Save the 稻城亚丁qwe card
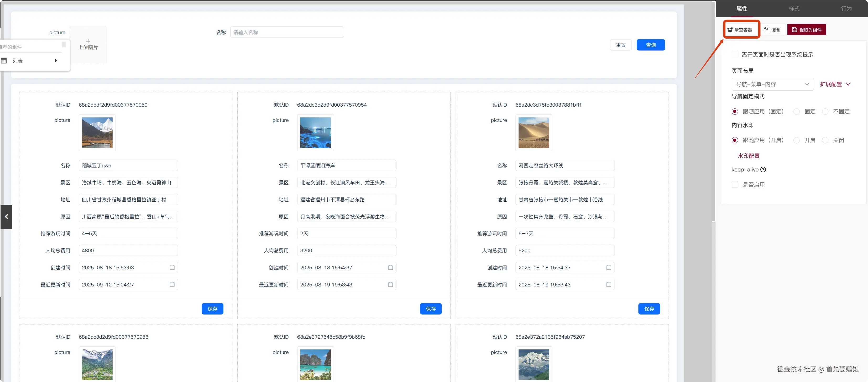The height and width of the screenshot is (382, 868). (212, 309)
